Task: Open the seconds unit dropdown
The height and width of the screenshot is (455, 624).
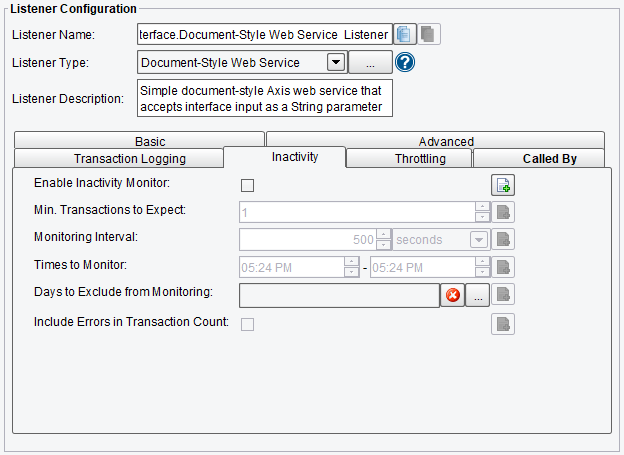Action: click(x=479, y=240)
